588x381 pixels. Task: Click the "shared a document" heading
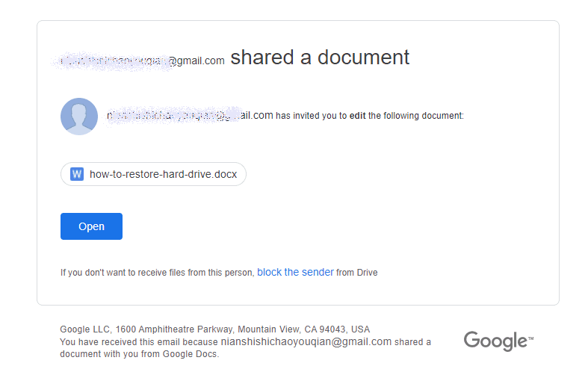320,58
